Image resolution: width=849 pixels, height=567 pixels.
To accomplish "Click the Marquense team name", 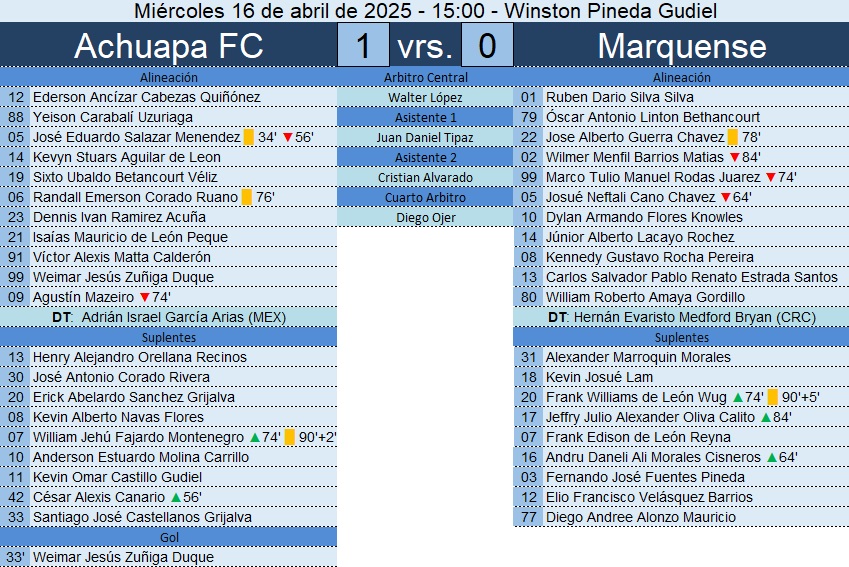I will pos(682,46).
